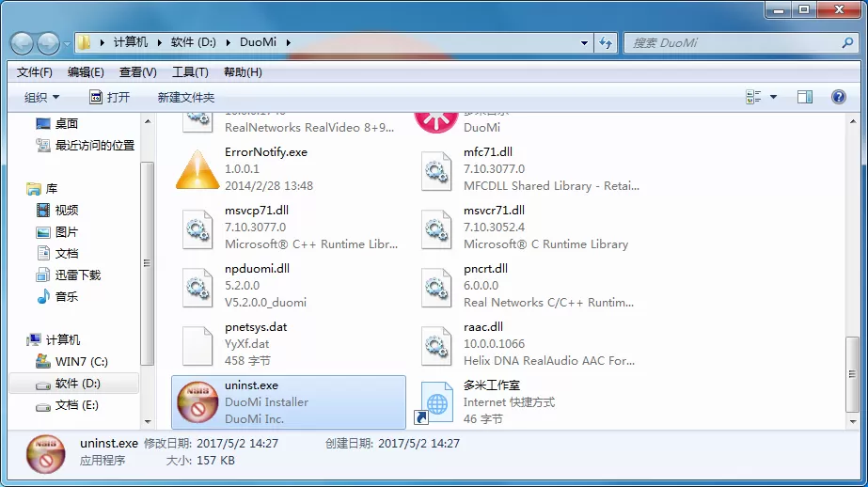The height and width of the screenshot is (487, 868).
Task: Open the address bar history dropdown
Action: [x=584, y=42]
